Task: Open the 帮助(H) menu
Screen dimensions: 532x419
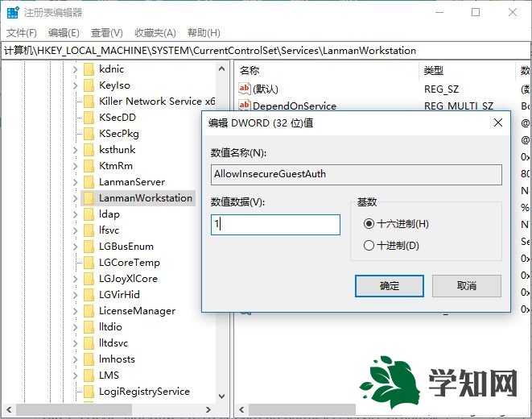Action: 204,33
